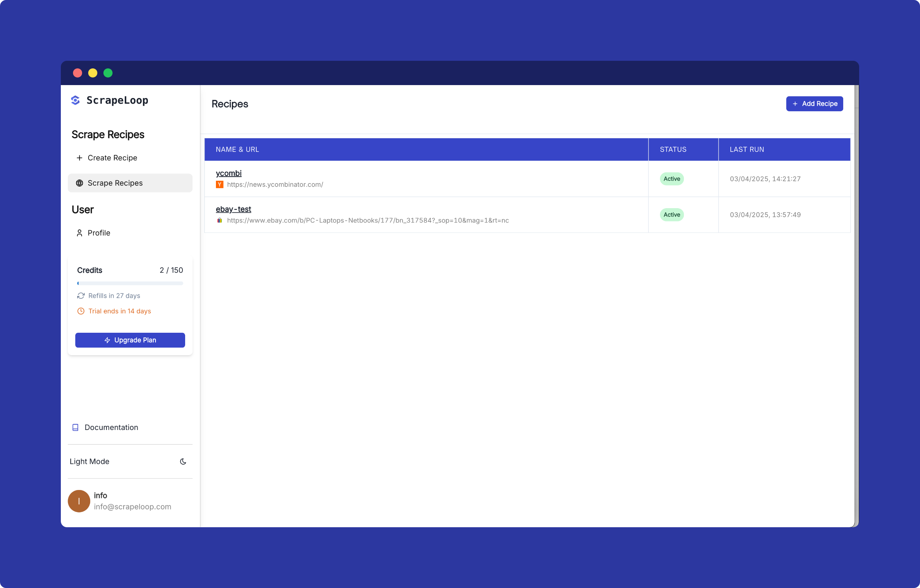Screen dimensions: 920x588
Task: Open the ycombi recipe link
Action: coord(228,173)
